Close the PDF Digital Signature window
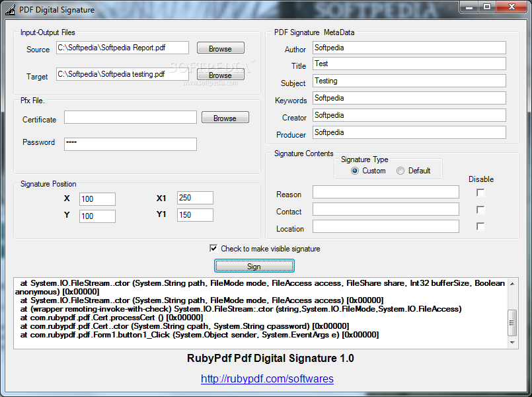532x397 pixels. pos(512,7)
